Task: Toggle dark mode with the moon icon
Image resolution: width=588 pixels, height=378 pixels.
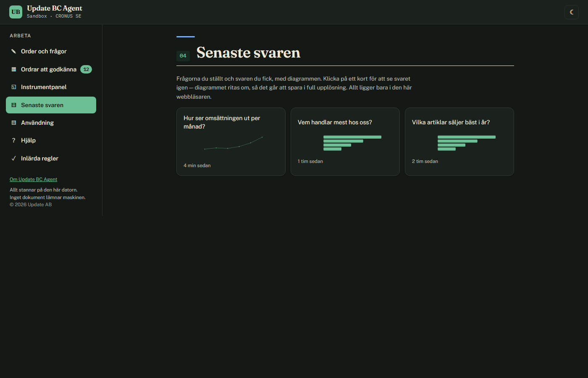Action: [x=572, y=12]
